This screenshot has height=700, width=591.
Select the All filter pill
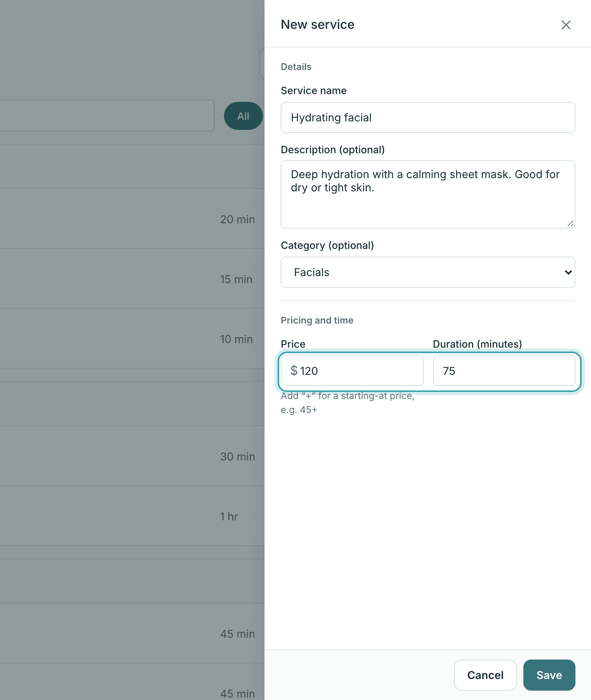click(x=243, y=116)
